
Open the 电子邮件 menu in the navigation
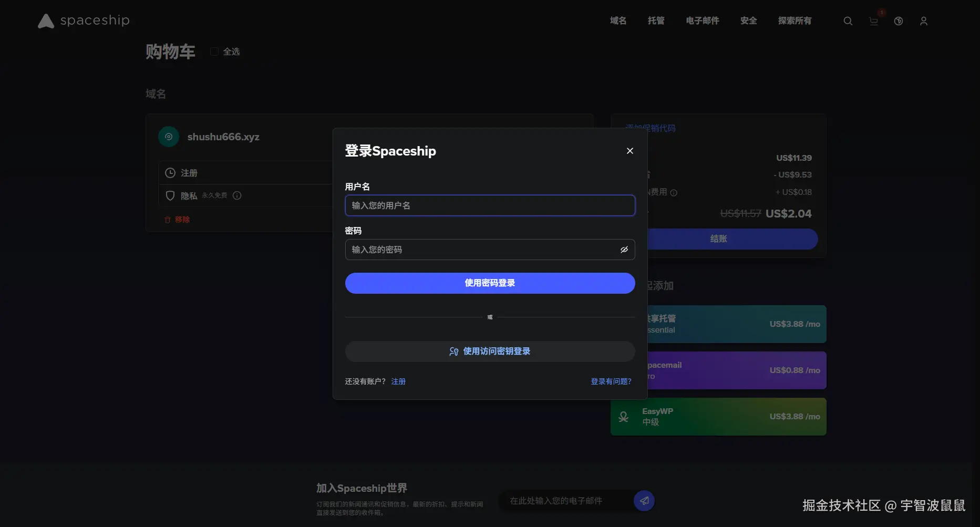[x=703, y=20]
